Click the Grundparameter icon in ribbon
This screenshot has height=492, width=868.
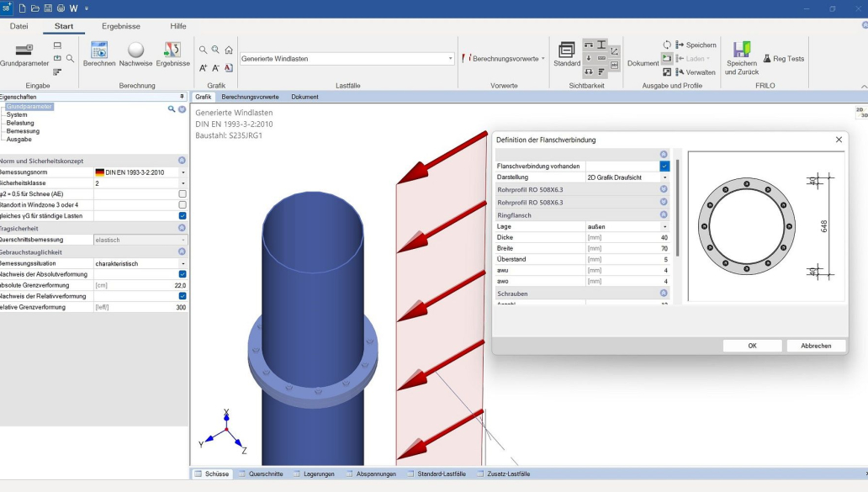24,51
